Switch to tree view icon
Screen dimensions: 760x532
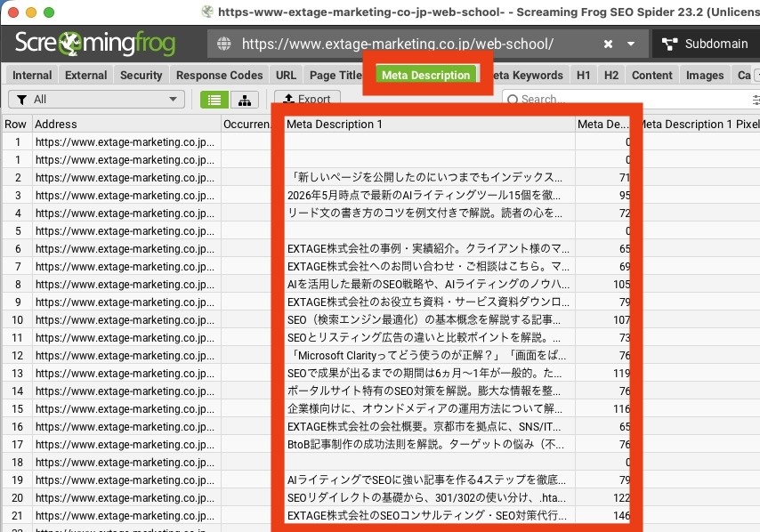[x=244, y=100]
